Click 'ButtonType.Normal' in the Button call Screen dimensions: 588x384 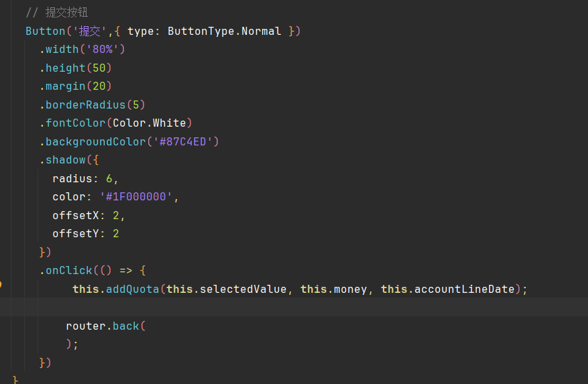click(x=224, y=31)
